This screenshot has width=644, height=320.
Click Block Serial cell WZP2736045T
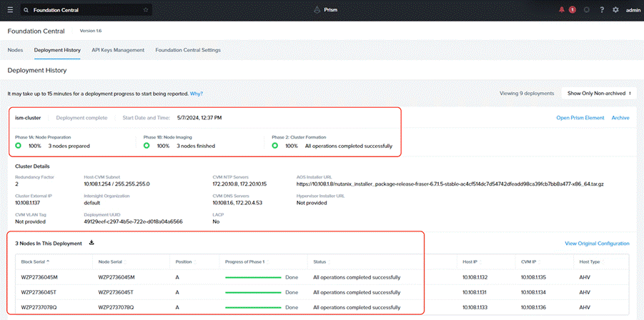click(x=39, y=293)
